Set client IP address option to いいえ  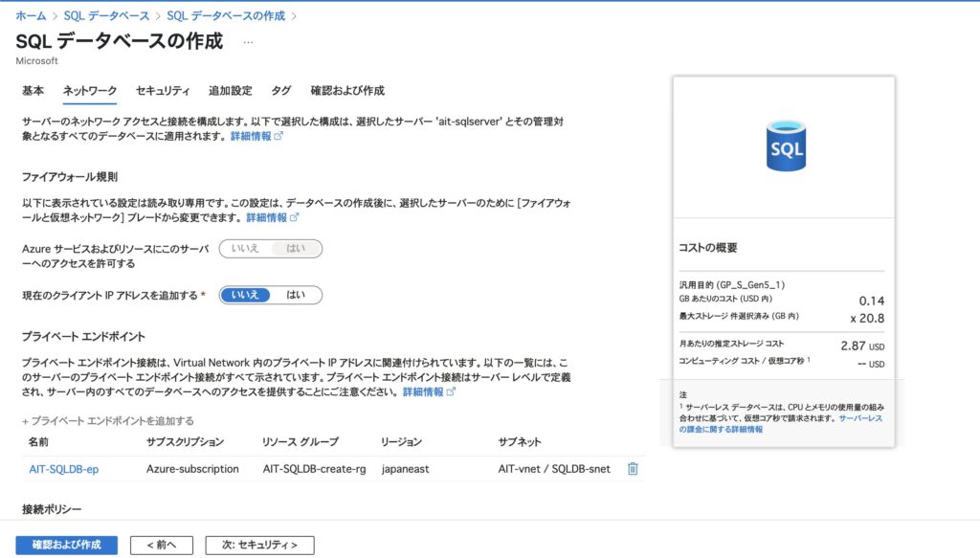pos(245,295)
